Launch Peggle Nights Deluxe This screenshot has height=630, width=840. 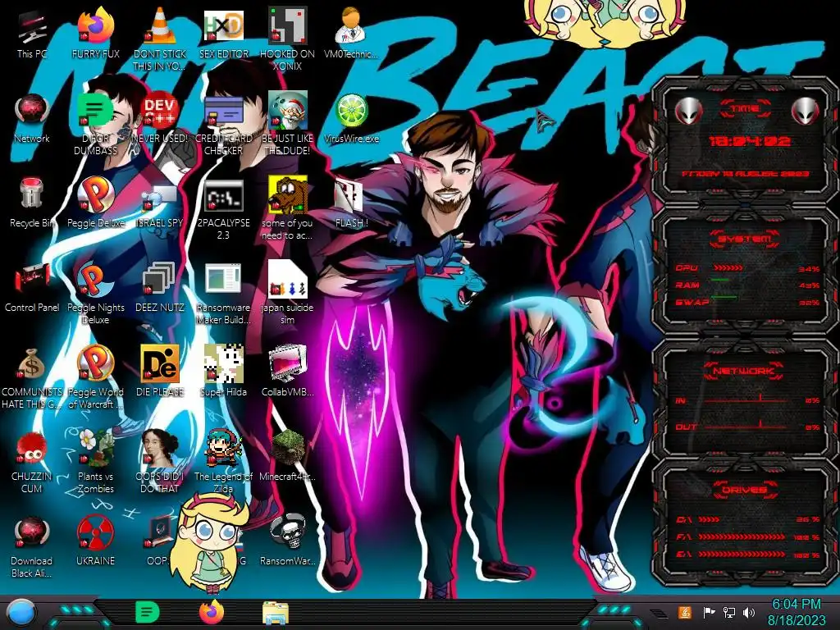click(95, 294)
